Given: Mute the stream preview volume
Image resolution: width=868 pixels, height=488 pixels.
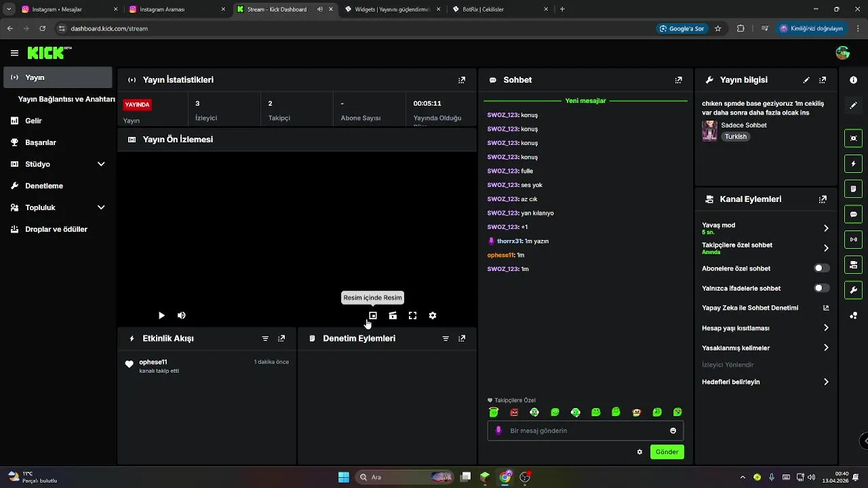Looking at the screenshot, I should (182, 315).
